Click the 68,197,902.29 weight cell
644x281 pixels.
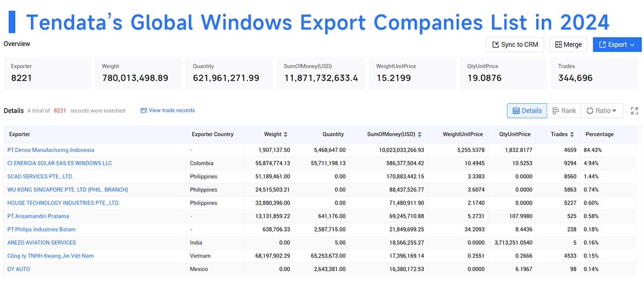click(270, 256)
